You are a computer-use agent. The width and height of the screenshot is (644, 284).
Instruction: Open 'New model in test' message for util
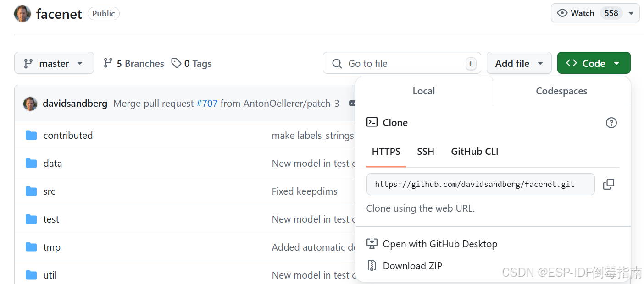tap(314, 275)
